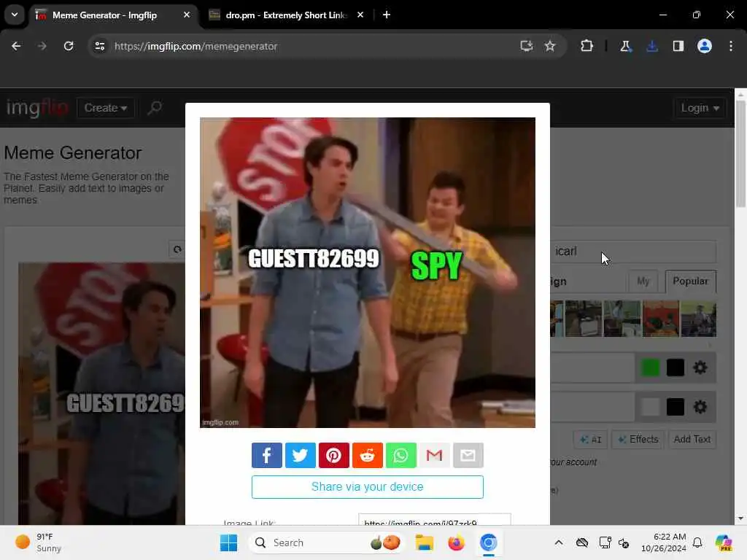
Task: Expand the Create dropdown menu
Action: point(106,108)
